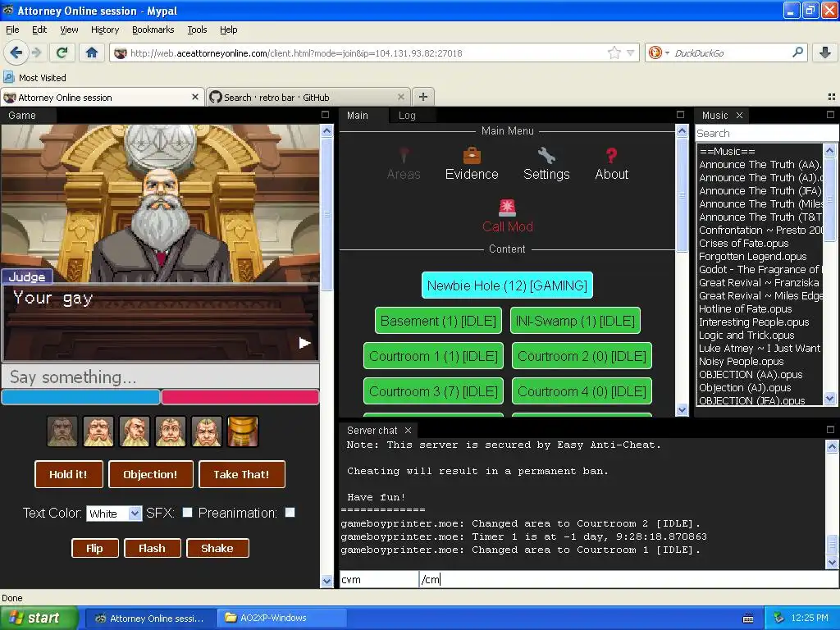
Task: Click the browser Back arrow button
Action: (x=16, y=52)
